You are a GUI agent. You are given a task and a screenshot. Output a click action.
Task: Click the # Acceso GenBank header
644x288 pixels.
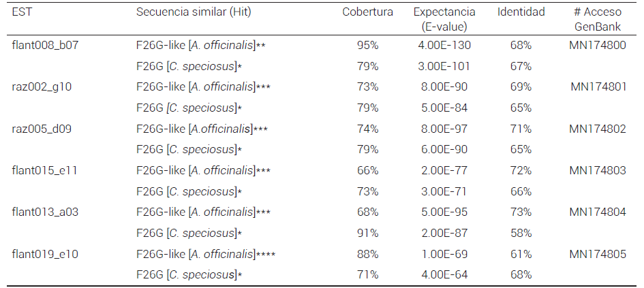[x=598, y=19]
